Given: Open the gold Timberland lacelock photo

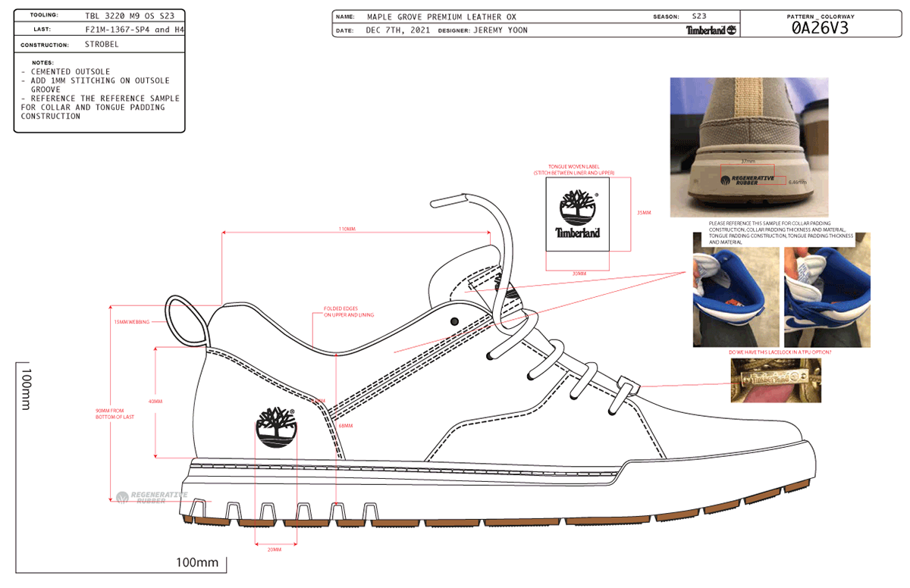Looking at the screenshot, I should coord(777,380).
